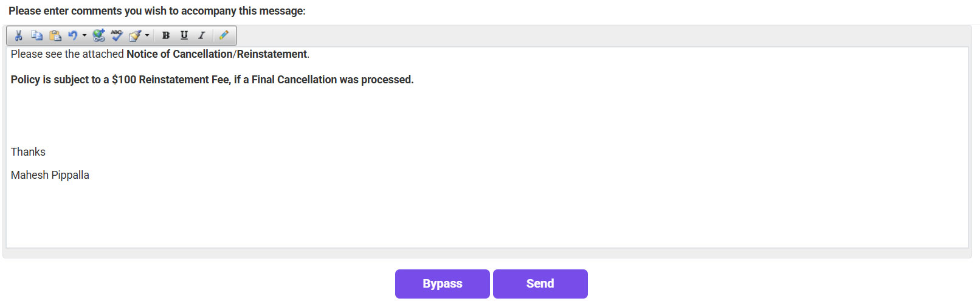Image resolution: width=980 pixels, height=301 pixels.
Task: Click the Undo arrow icon
Action: [73, 35]
